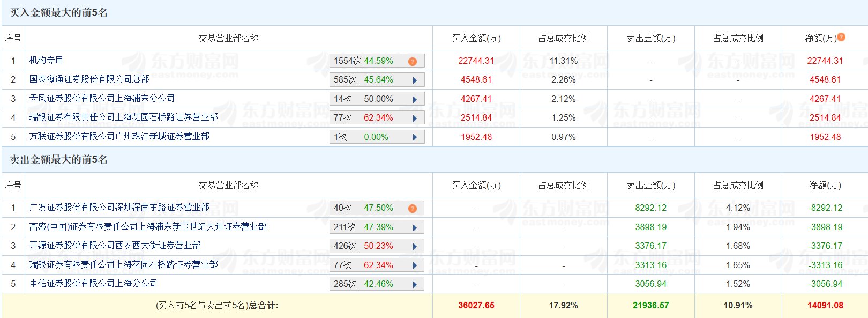Click sell amount 8292.12 cell
The width and height of the screenshot is (868, 318).
[x=651, y=208]
